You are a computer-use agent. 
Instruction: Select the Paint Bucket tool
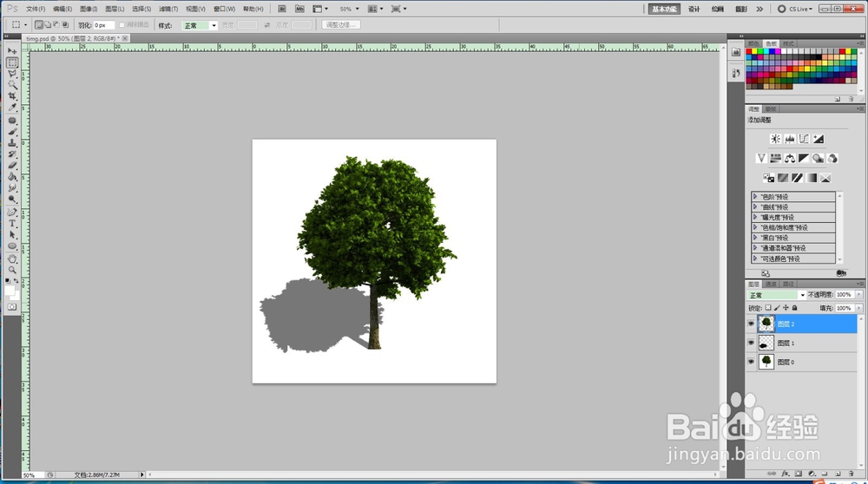point(12,177)
